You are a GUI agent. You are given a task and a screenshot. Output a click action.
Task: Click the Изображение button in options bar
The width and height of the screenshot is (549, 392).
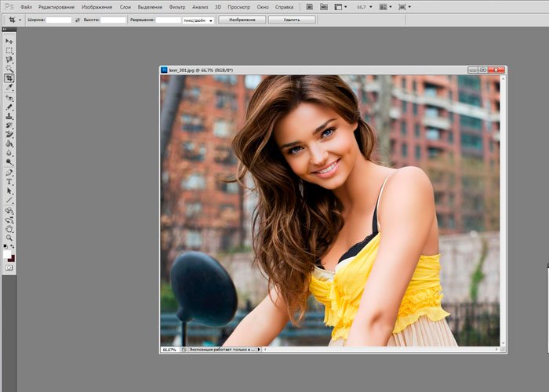click(242, 20)
